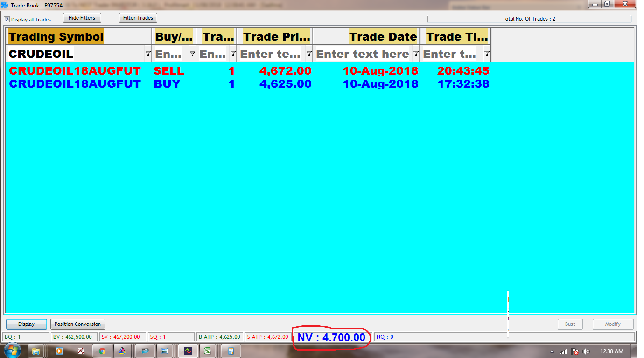The image size is (644, 358).
Task: Click the Action Center flag icon
Action: pyautogui.click(x=575, y=351)
